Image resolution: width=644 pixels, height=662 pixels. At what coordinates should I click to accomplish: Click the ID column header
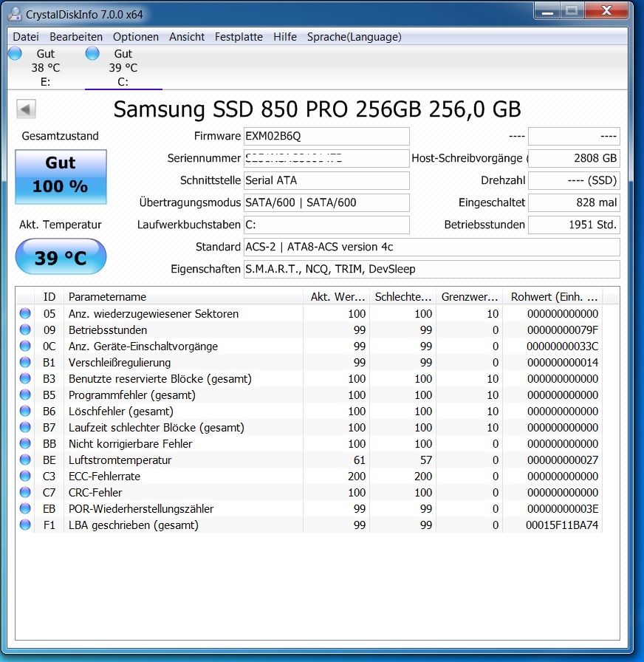point(49,297)
